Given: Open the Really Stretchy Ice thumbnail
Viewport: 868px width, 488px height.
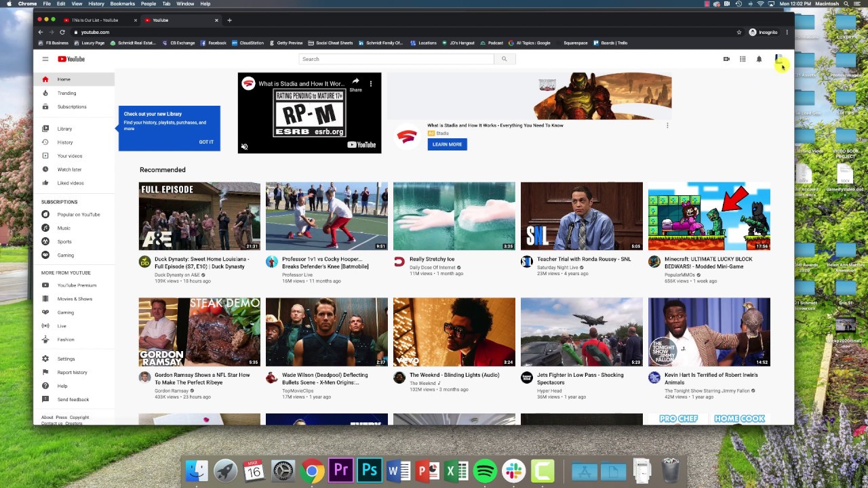Looking at the screenshot, I should (454, 216).
